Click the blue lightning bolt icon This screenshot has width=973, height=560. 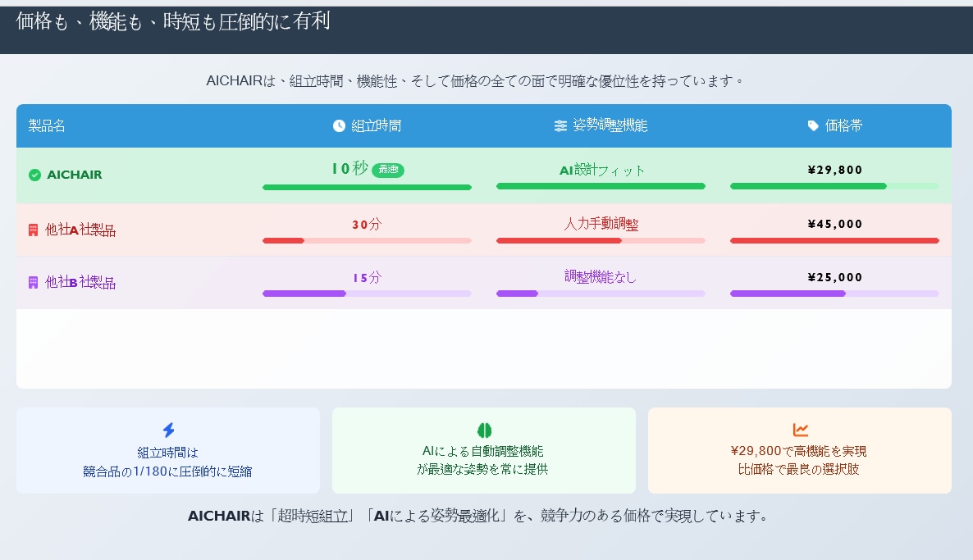click(x=168, y=430)
